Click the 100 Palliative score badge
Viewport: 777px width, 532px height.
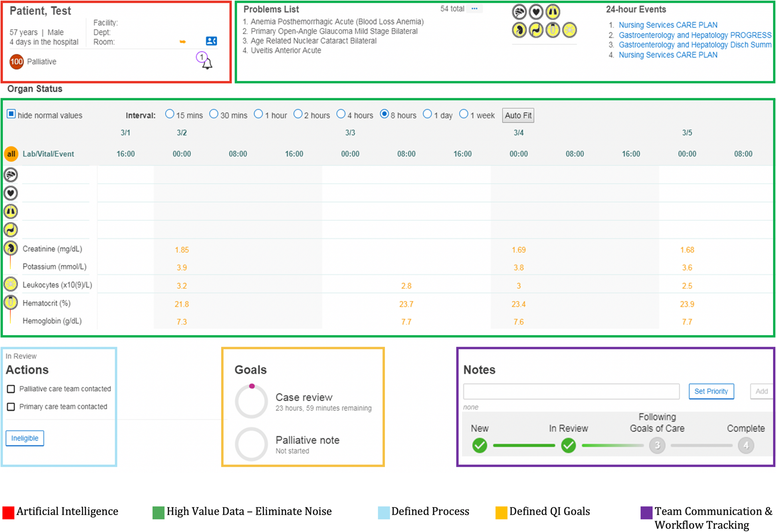coord(16,62)
